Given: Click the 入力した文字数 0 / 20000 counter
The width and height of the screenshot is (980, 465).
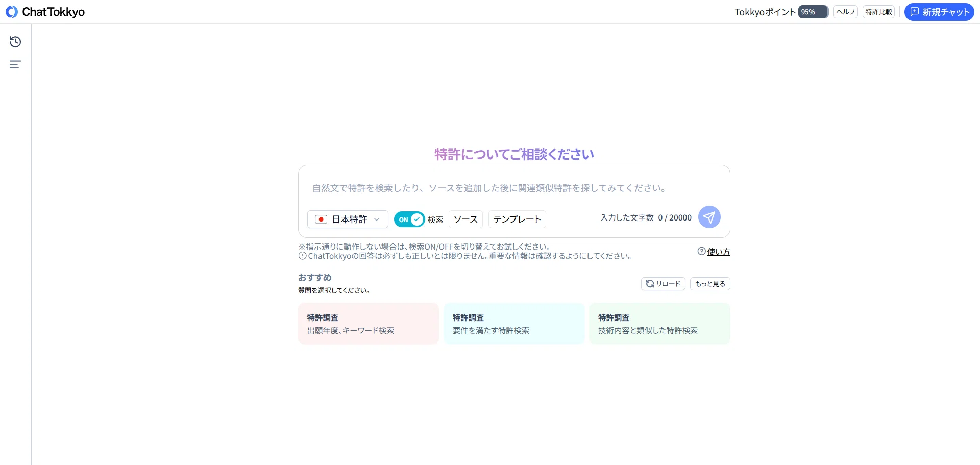Looking at the screenshot, I should [x=646, y=217].
